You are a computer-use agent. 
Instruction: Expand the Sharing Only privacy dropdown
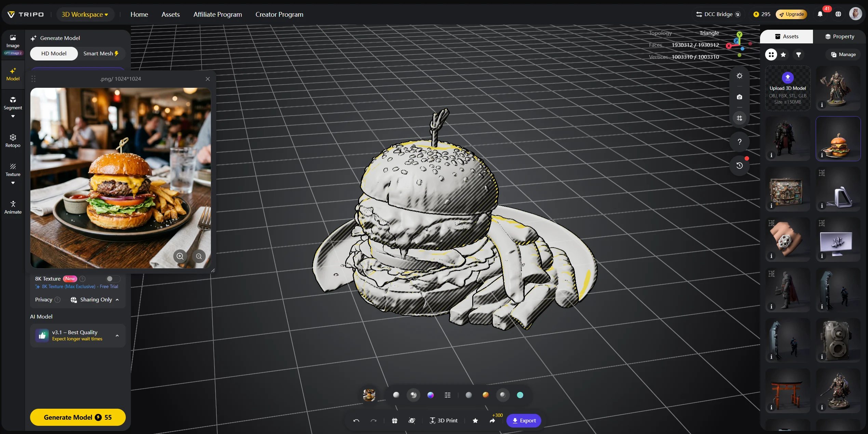95,300
